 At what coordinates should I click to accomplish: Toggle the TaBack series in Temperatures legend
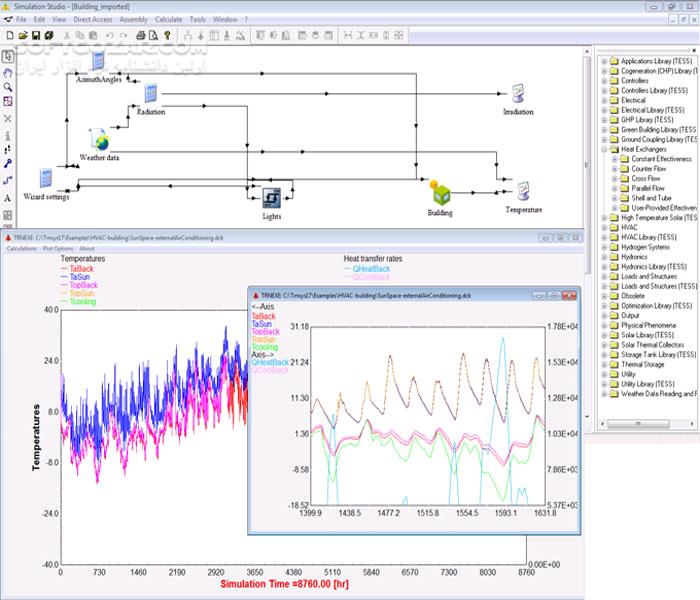point(81,268)
